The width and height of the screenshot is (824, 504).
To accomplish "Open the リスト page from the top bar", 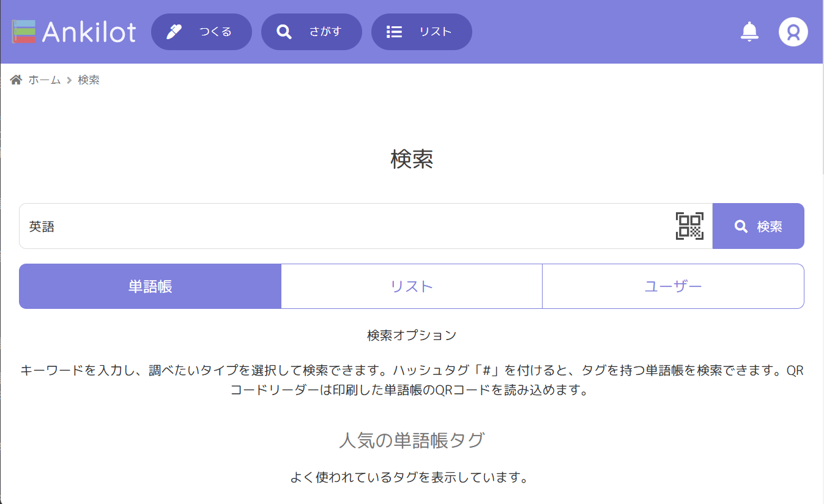I will point(421,31).
